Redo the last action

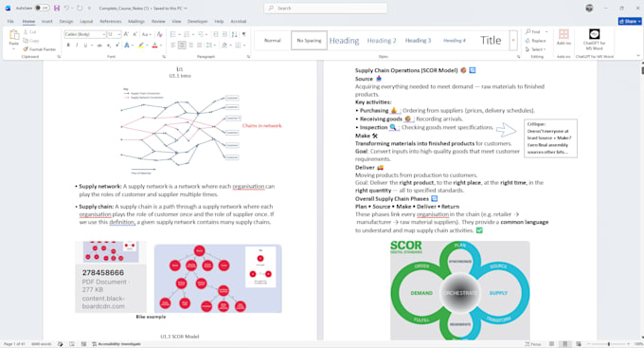pyautogui.click(x=80, y=8)
